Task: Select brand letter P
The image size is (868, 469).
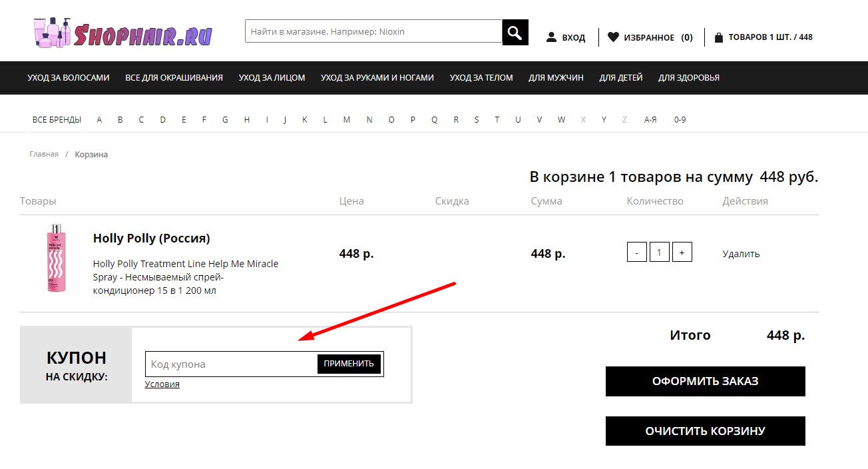Action: (x=413, y=120)
